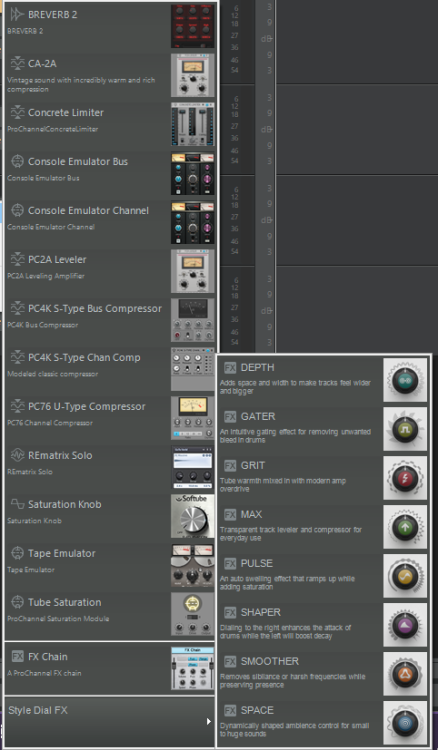The height and width of the screenshot is (750, 438).
Task: Click the teal DEPTH dial thumbnail
Action: tap(405, 380)
